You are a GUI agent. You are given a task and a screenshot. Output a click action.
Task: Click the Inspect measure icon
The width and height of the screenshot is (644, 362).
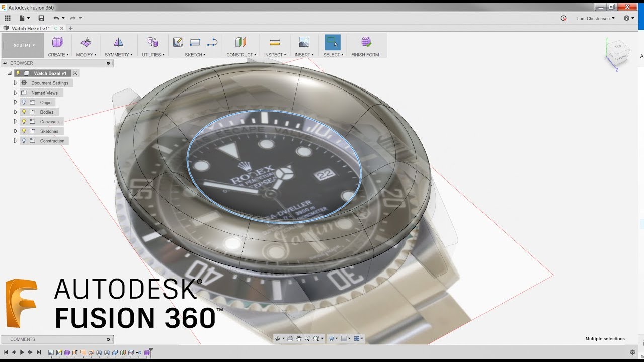[275, 42]
